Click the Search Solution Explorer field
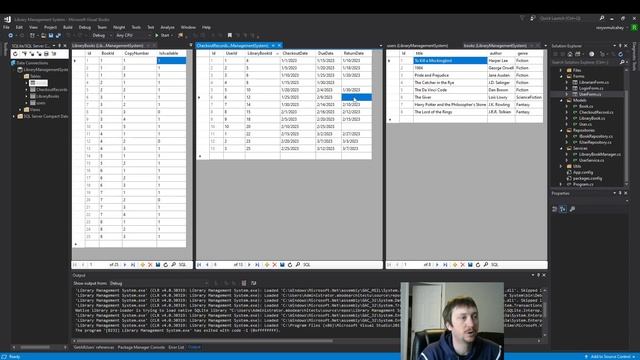This screenshot has width=640, height=360. tap(585, 62)
